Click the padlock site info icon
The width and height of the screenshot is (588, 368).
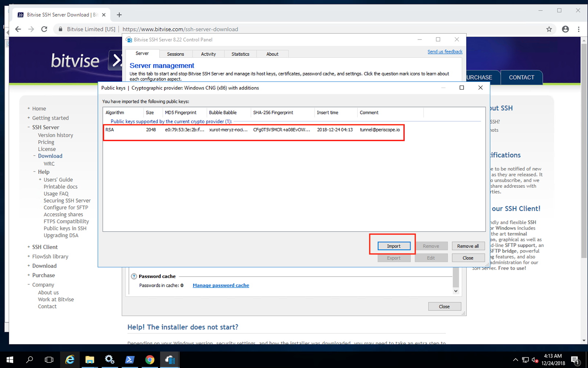[60, 29]
